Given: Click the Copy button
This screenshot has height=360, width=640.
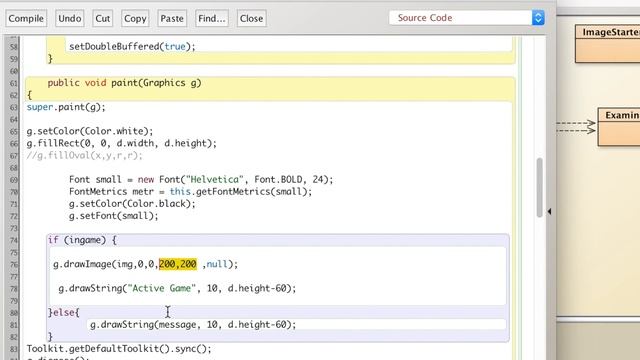Looking at the screenshot, I should click(135, 18).
